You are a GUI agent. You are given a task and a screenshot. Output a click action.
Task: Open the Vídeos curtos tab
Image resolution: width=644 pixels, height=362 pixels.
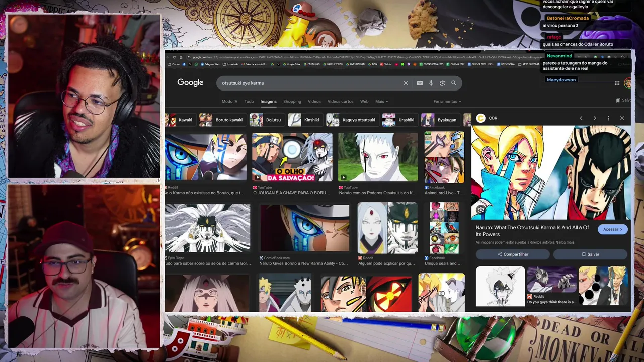pyautogui.click(x=340, y=102)
